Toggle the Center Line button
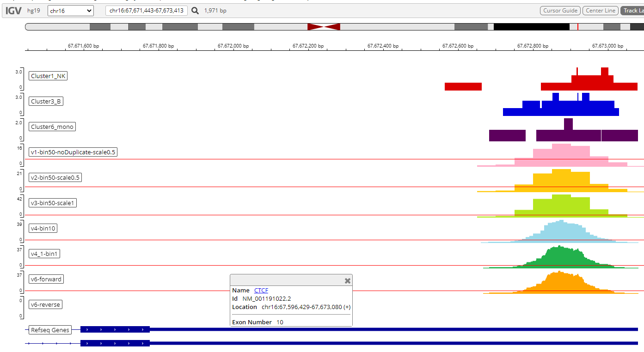This screenshot has height=352, width=644. [x=600, y=11]
